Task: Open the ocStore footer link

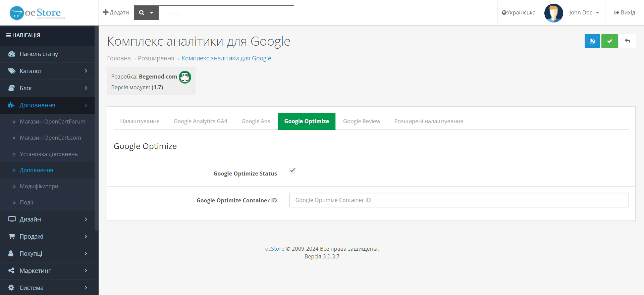Action: coord(275,249)
